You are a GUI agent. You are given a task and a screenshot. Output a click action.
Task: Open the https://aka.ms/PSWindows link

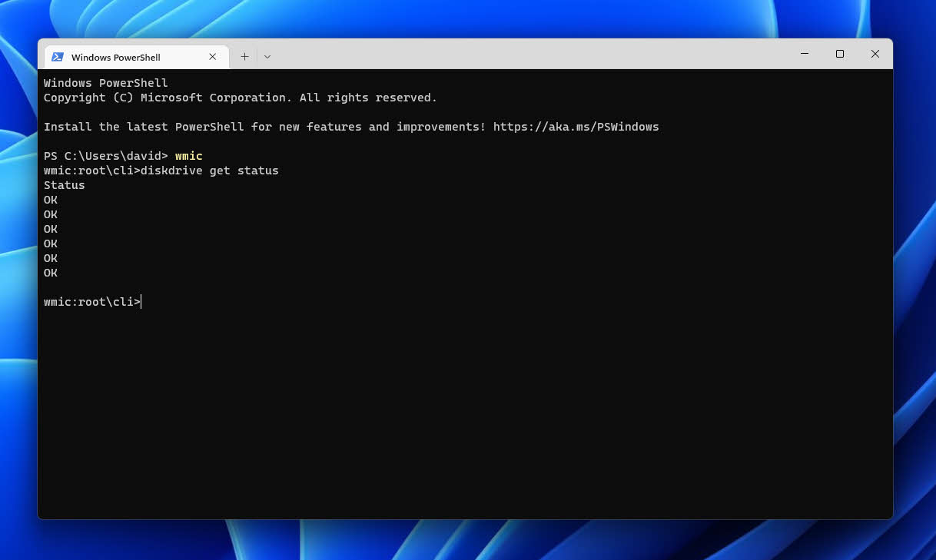(x=576, y=127)
